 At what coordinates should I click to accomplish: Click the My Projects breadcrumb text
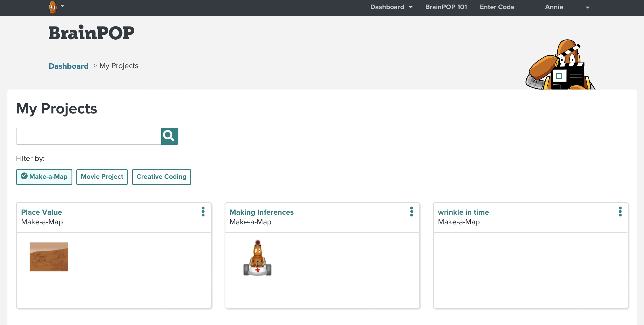point(119,66)
